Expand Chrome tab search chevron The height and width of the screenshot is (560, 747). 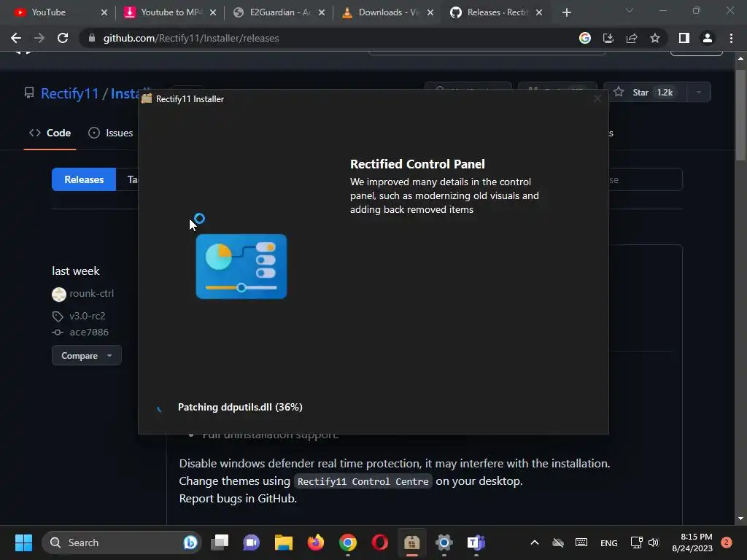coord(630,10)
